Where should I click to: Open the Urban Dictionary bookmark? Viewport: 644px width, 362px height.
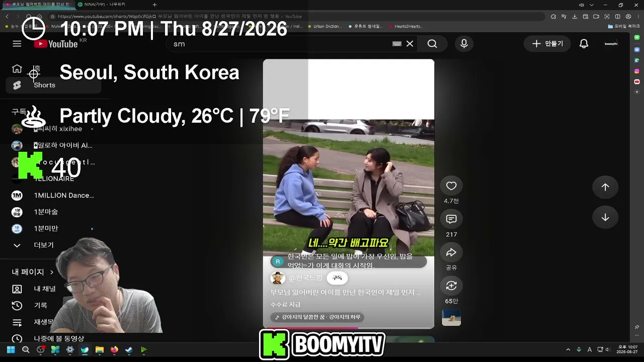point(325,26)
